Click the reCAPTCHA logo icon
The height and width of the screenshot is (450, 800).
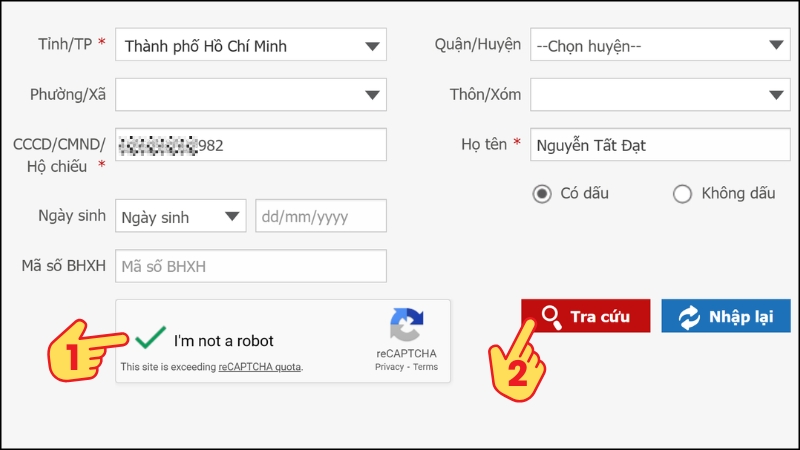click(x=407, y=325)
